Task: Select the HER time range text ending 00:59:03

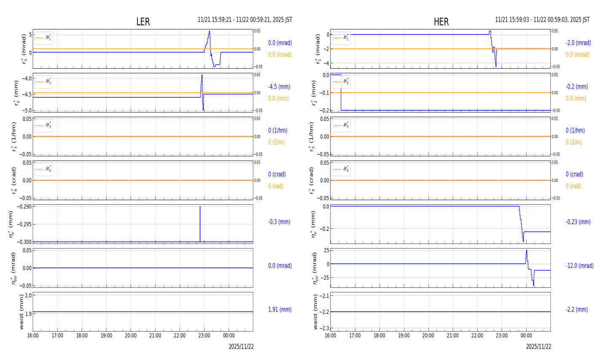Action: [x=542, y=20]
